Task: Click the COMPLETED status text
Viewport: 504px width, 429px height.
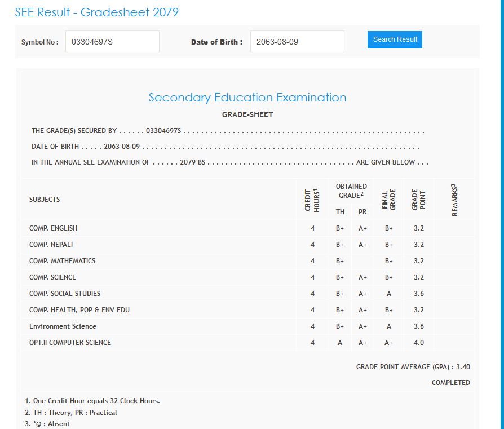Action: click(450, 383)
